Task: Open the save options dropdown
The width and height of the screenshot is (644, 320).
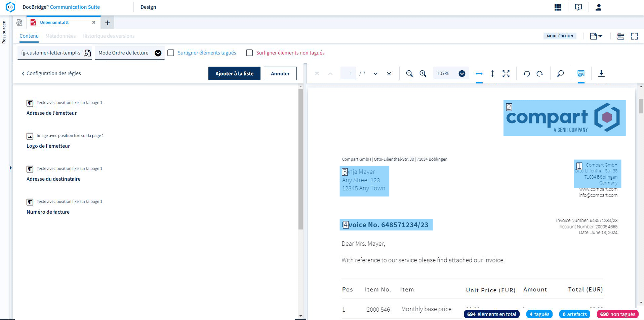Action: 596,36
